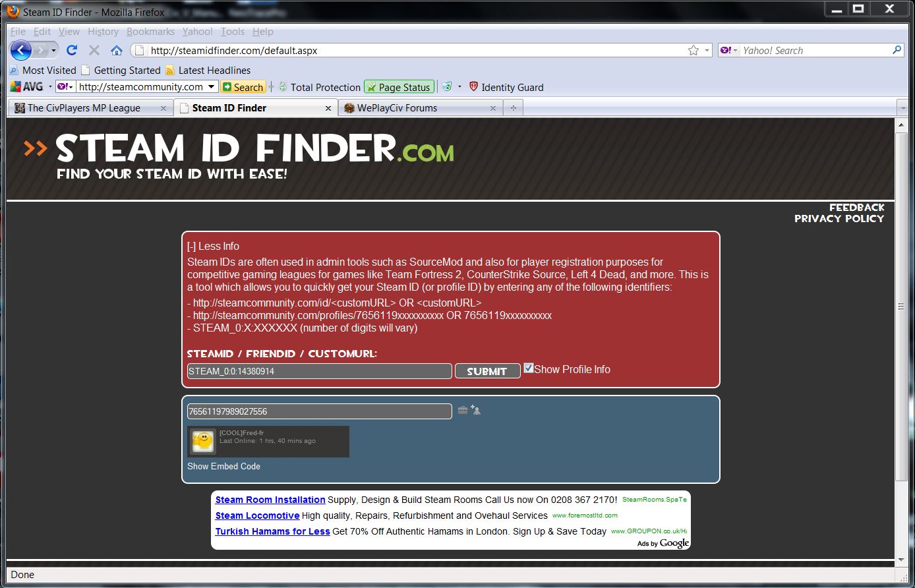The width and height of the screenshot is (915, 588).
Task: Open the [COOL]Fred-fr profile avatar thumbnail
Action: pos(203,441)
